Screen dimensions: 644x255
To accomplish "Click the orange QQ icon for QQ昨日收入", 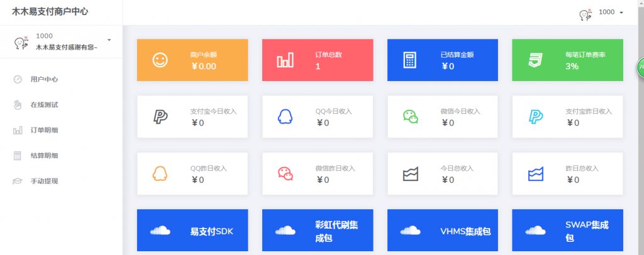I will tap(160, 173).
